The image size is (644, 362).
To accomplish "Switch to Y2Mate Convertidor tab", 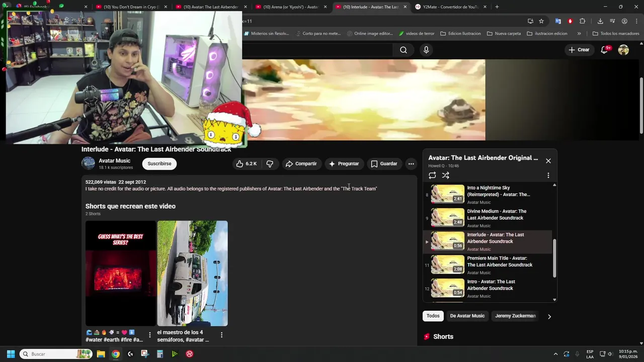I will point(450,7).
